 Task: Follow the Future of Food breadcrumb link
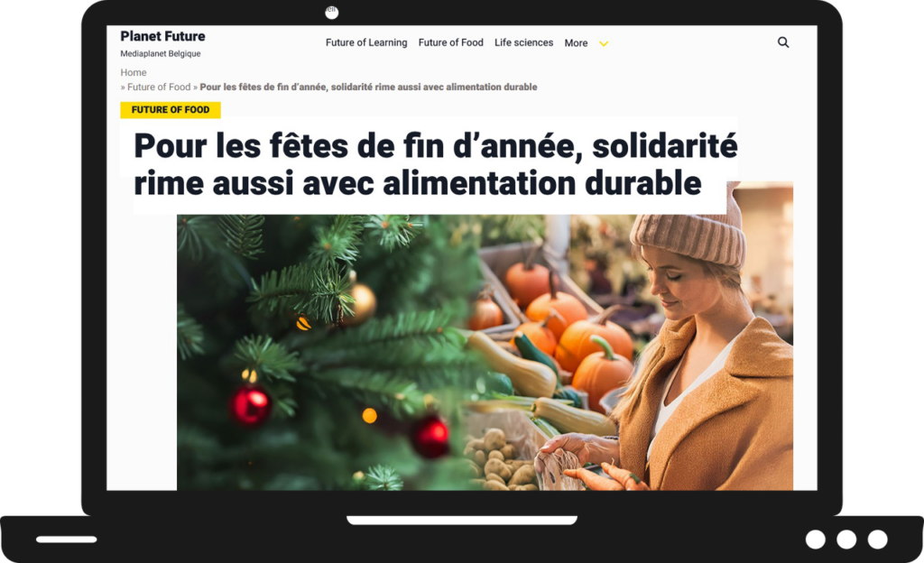coord(159,87)
